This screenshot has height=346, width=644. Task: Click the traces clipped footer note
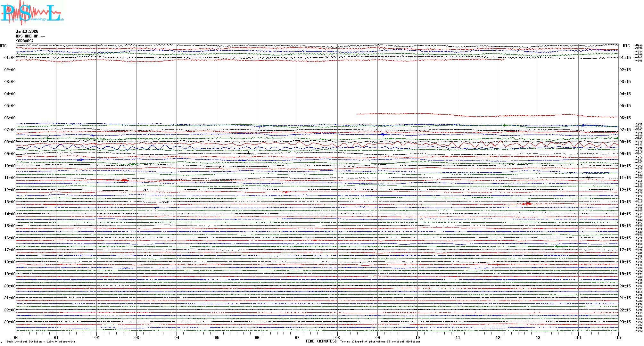pyautogui.click(x=380, y=342)
